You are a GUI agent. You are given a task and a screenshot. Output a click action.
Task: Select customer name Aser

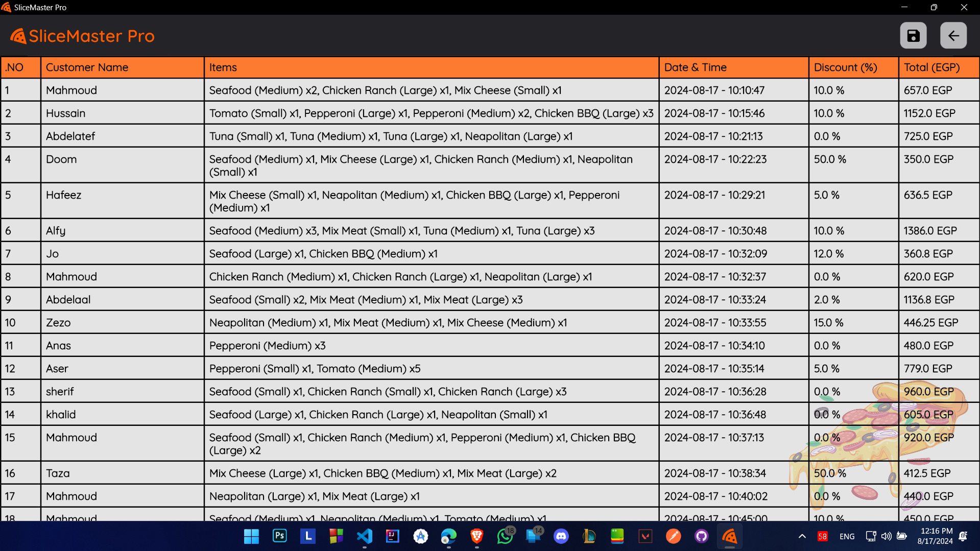(x=57, y=369)
